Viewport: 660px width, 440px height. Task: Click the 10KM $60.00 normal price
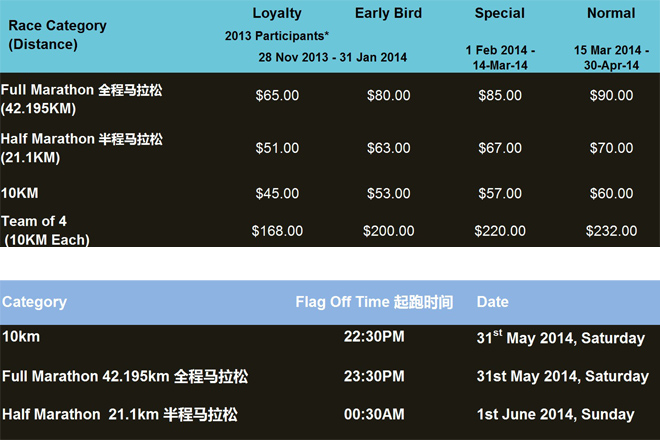610,192
